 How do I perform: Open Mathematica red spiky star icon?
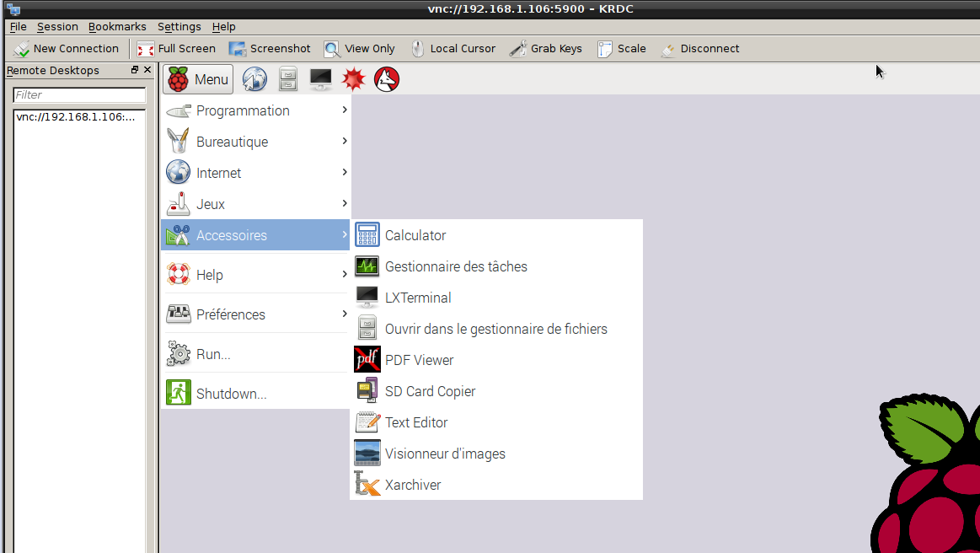click(x=354, y=79)
